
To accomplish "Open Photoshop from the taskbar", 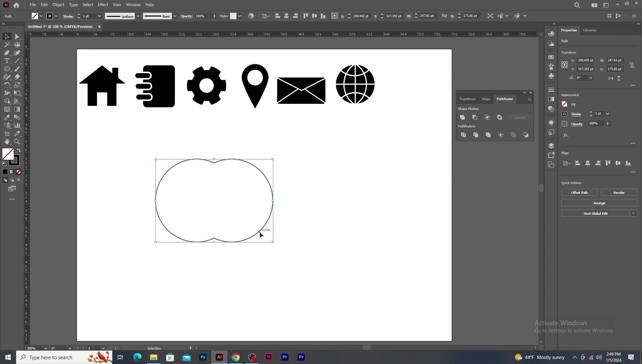I will click(x=203, y=357).
